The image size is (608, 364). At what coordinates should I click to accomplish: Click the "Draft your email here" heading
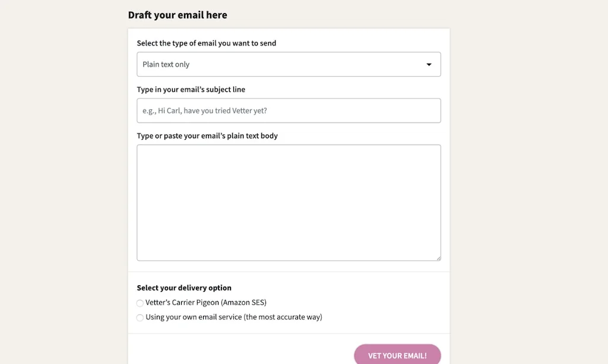click(x=178, y=15)
